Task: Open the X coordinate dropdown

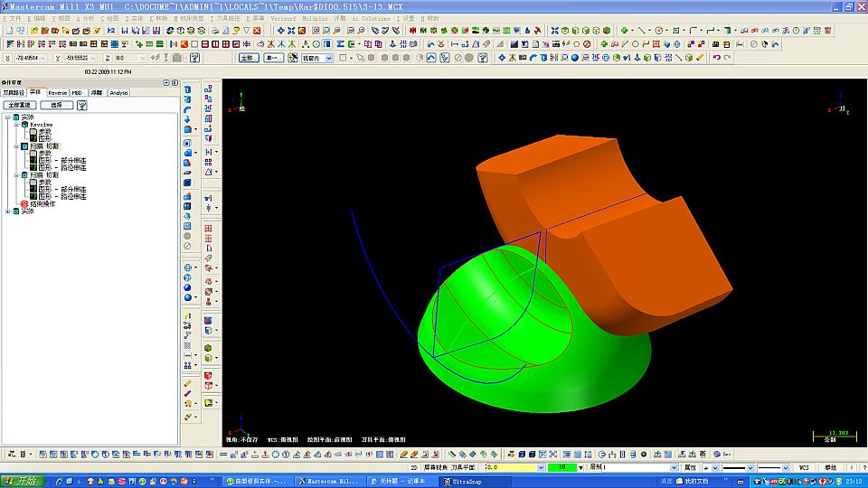Action: pos(43,58)
